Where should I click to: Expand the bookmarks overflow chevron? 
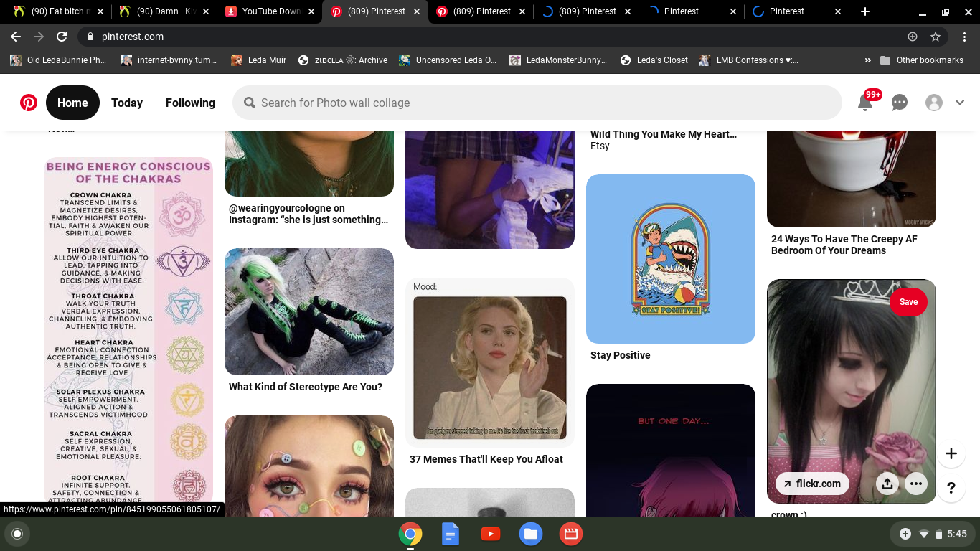pos(868,60)
